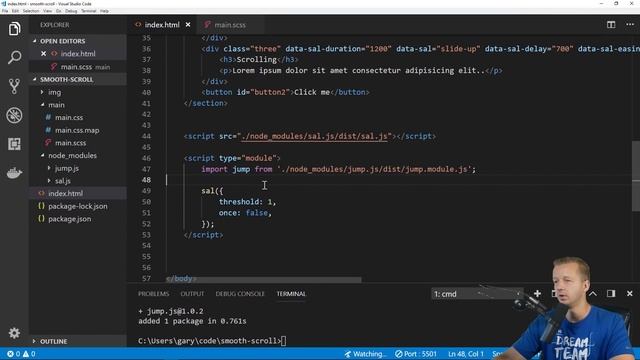
Task: Open package-lock.json in the file tree
Action: click(x=78, y=206)
